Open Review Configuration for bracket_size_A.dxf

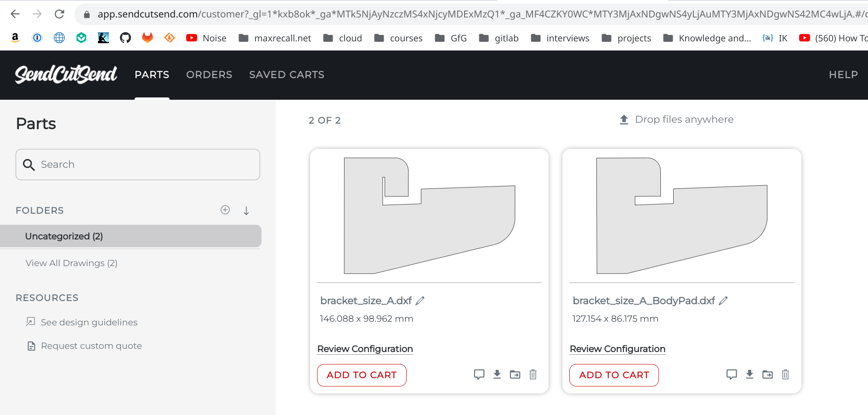pyautogui.click(x=365, y=349)
